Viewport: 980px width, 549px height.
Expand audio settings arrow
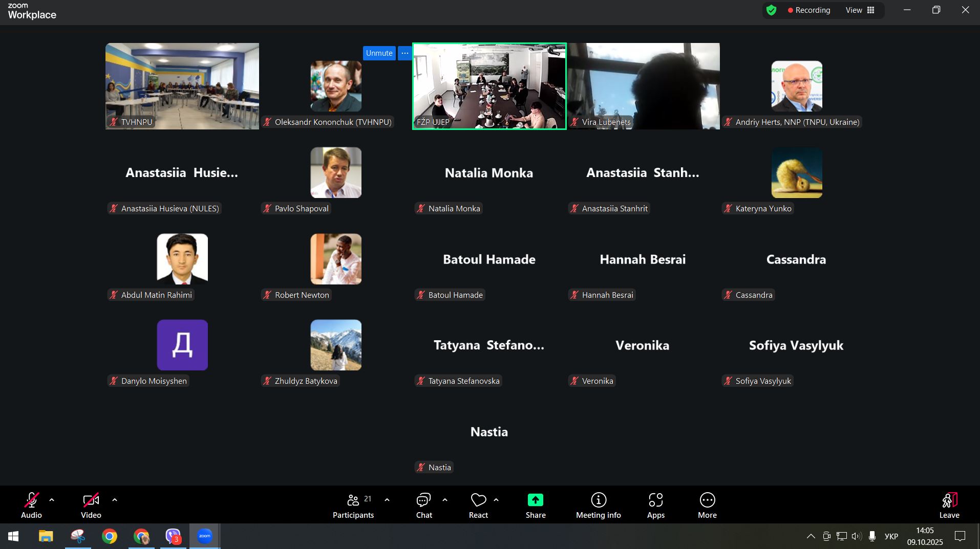tap(52, 500)
